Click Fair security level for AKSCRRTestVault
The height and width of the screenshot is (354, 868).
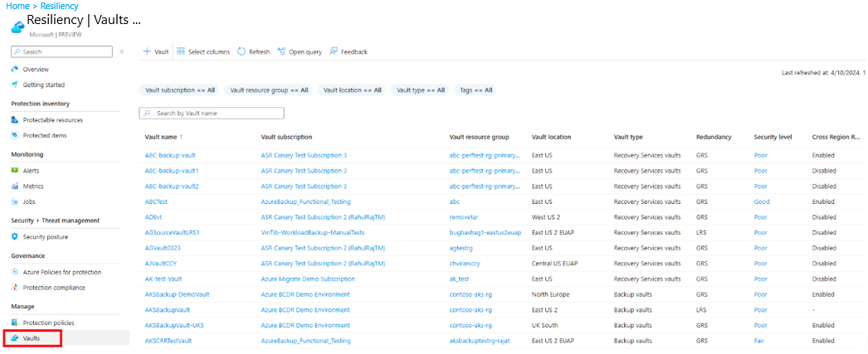(x=759, y=341)
